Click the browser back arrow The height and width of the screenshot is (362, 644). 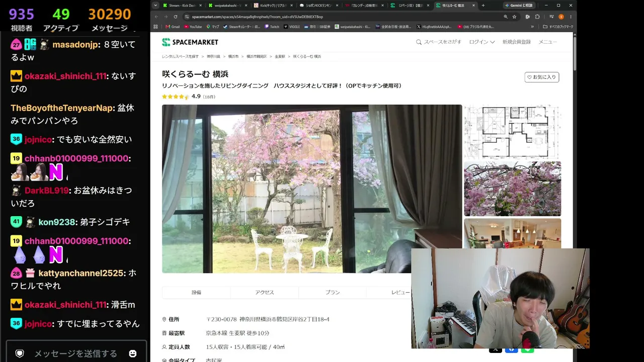(x=156, y=17)
